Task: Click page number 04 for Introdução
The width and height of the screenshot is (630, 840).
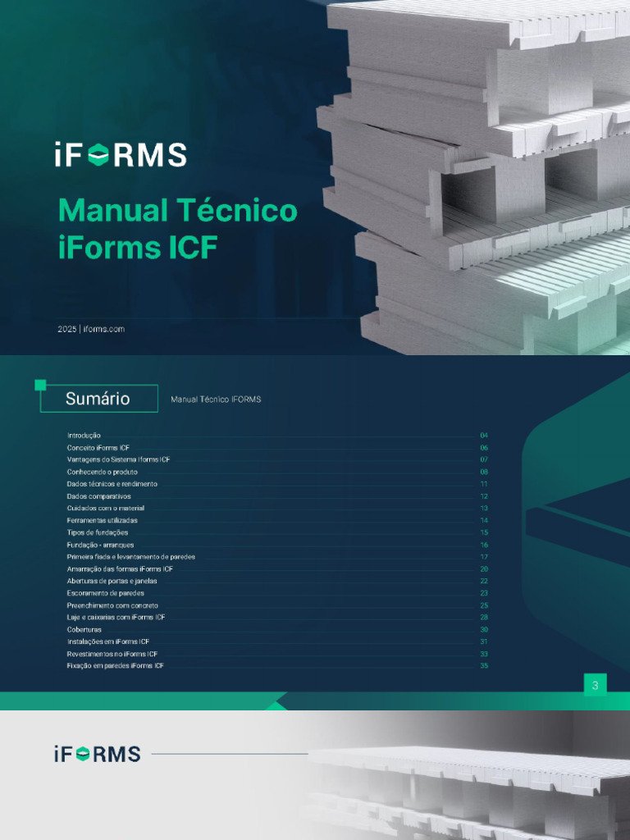Action: (x=484, y=436)
